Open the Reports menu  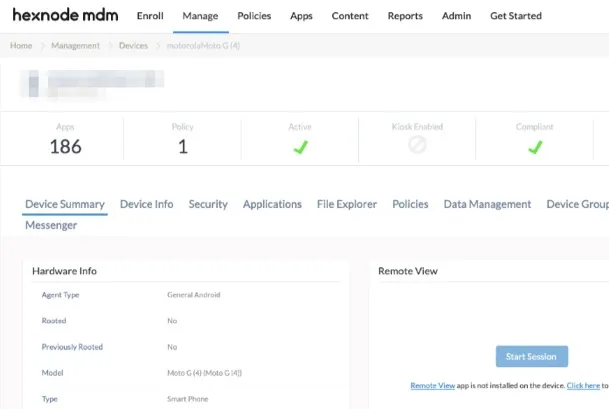405,16
